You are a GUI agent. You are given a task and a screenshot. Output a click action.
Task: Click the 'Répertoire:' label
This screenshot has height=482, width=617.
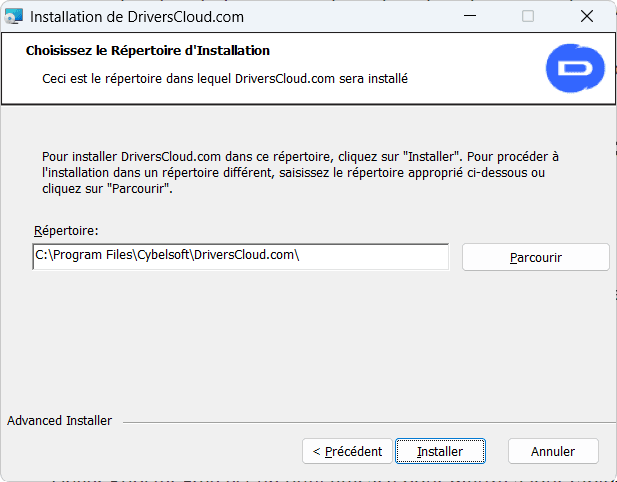(66, 231)
